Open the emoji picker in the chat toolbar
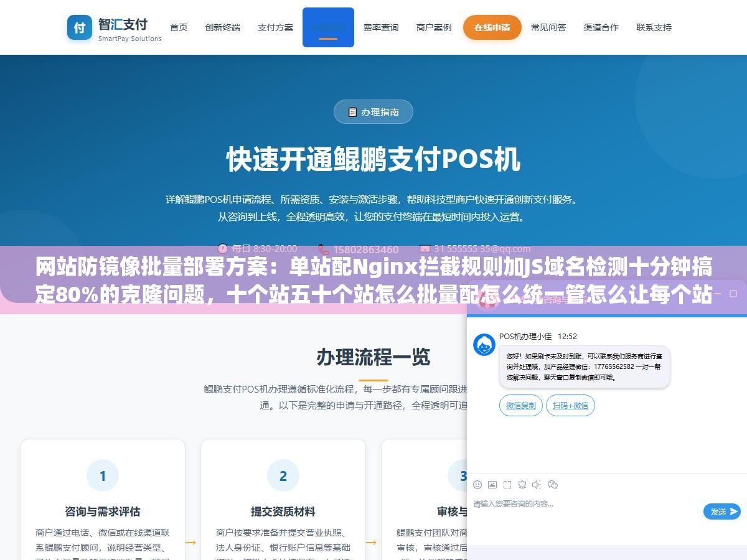 coord(477,485)
